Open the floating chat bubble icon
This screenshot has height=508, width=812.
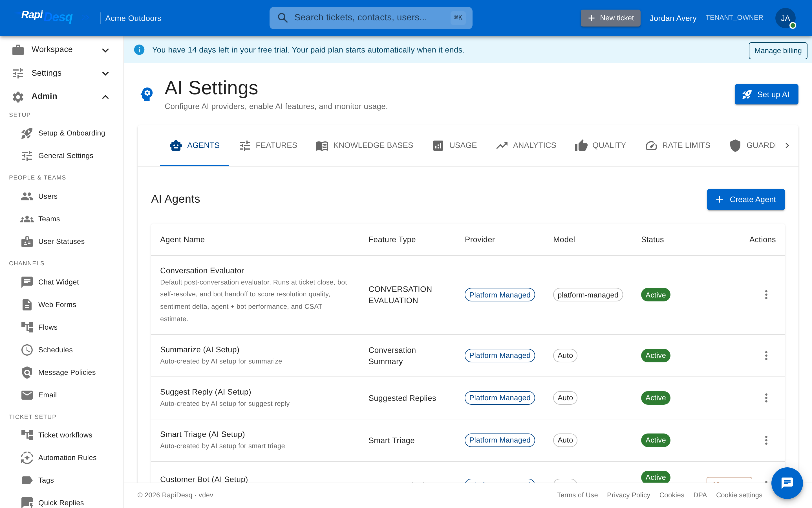(787, 483)
